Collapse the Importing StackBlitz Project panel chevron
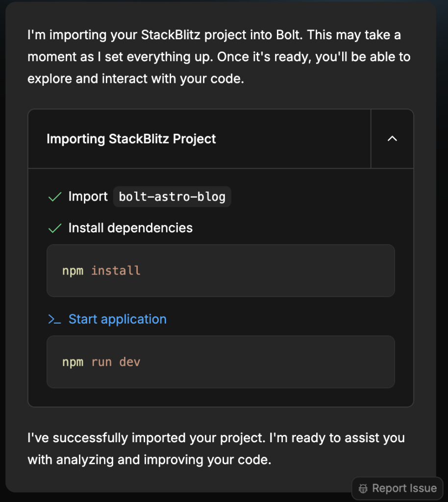Image resolution: width=448 pixels, height=502 pixels. [392, 139]
